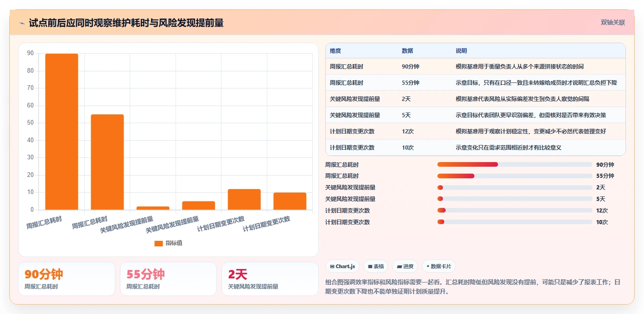Open the orange 90分钟 data card
Viewport: 644px width, 314px height.
pos(67,279)
